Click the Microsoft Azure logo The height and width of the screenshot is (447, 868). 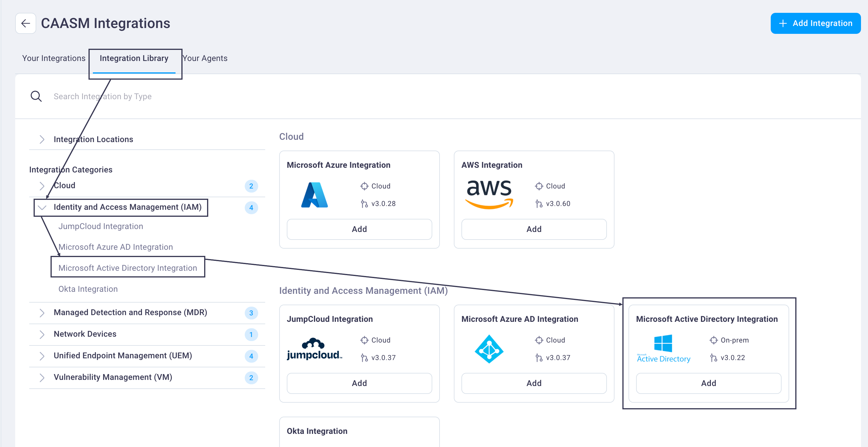(x=314, y=195)
